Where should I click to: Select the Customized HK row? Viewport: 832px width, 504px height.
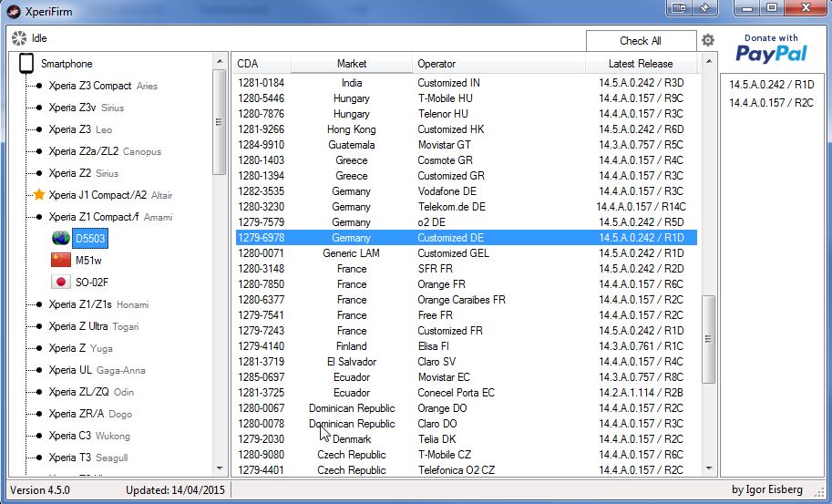[x=466, y=129]
